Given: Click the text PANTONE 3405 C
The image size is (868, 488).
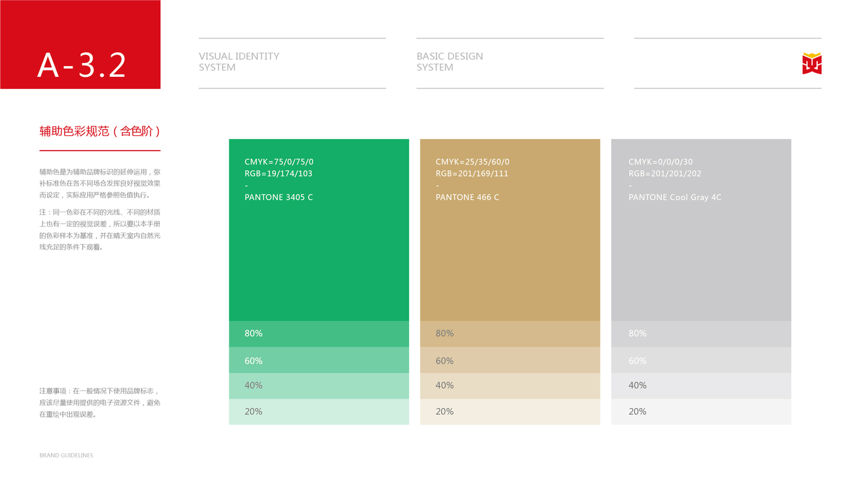Looking at the screenshot, I should [x=279, y=198].
